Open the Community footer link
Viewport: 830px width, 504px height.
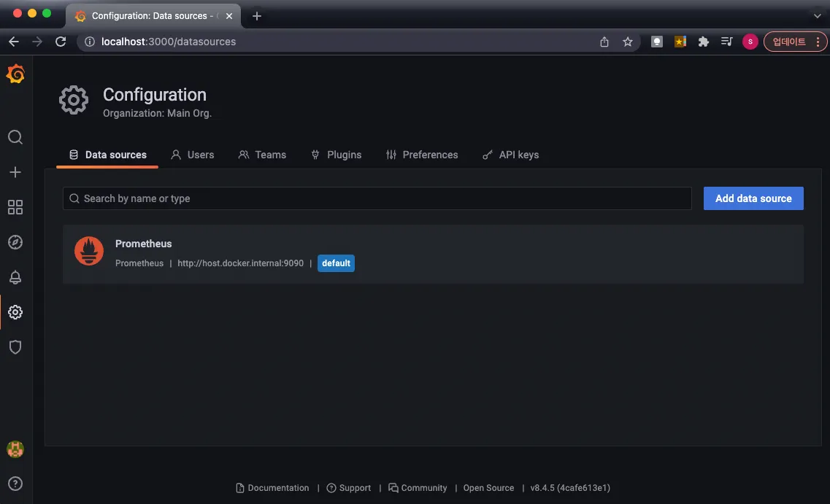(418, 488)
